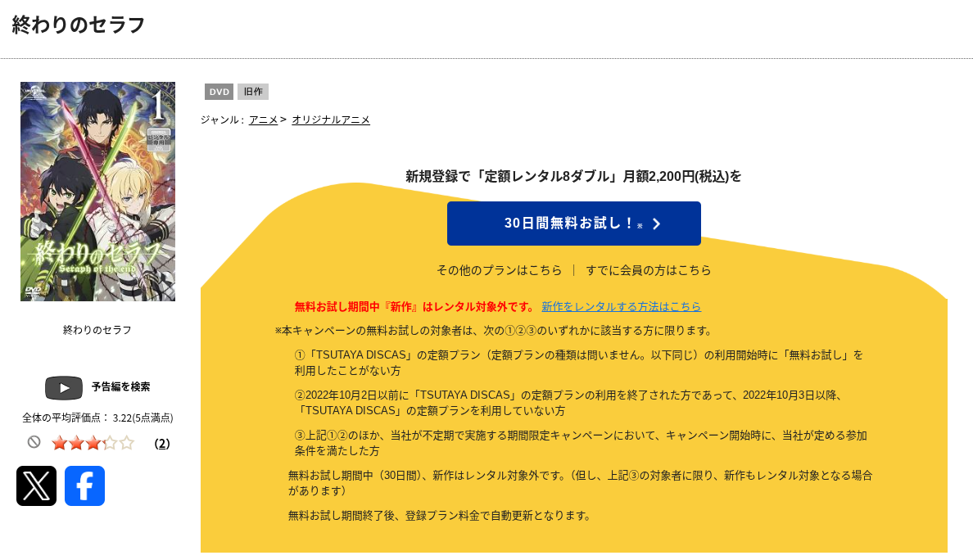
Task: Click the ジャンル label
Action: pyautogui.click(x=222, y=120)
